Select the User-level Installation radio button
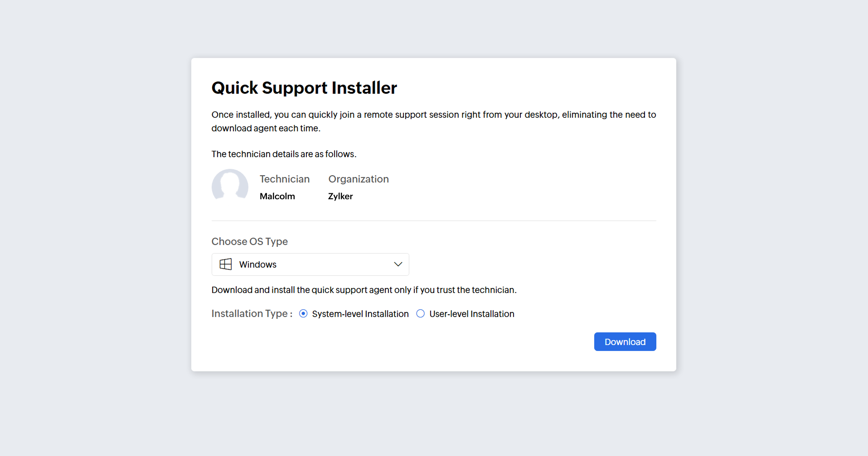The height and width of the screenshot is (456, 868). 421,314
